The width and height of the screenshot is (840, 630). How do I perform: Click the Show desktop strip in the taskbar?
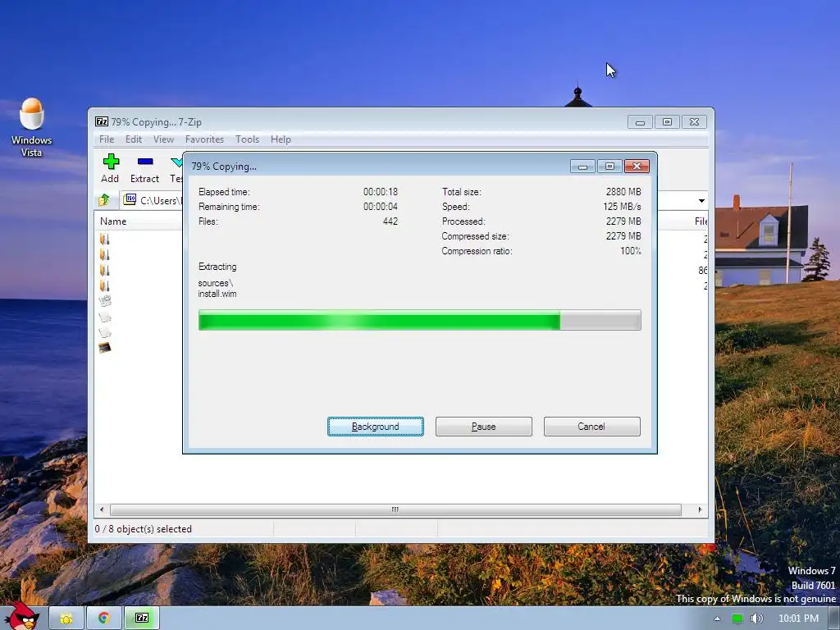(836, 619)
